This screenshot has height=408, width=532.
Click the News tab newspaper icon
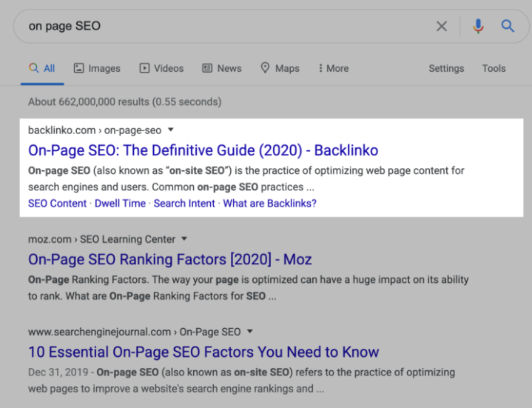pyautogui.click(x=207, y=68)
